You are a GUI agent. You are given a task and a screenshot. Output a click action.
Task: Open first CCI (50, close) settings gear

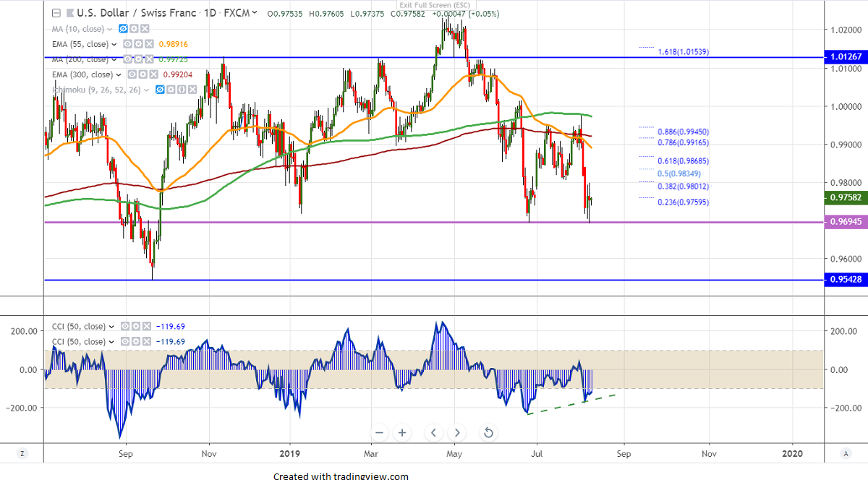pos(136,326)
